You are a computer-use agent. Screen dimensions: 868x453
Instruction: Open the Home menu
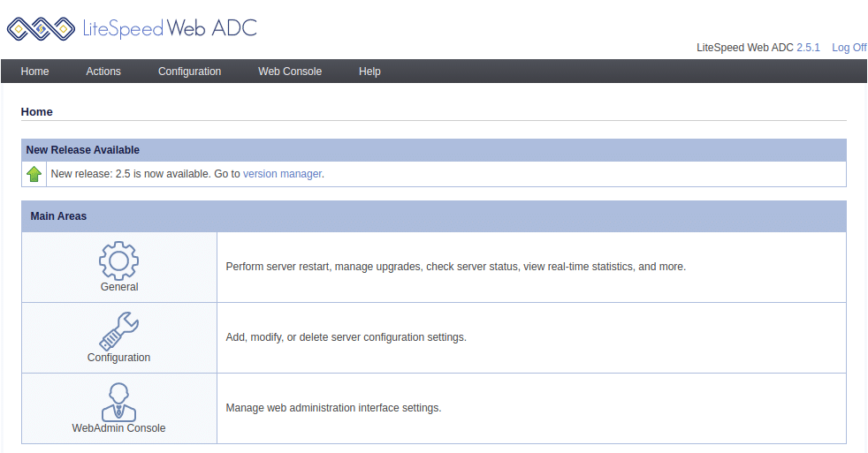click(34, 72)
